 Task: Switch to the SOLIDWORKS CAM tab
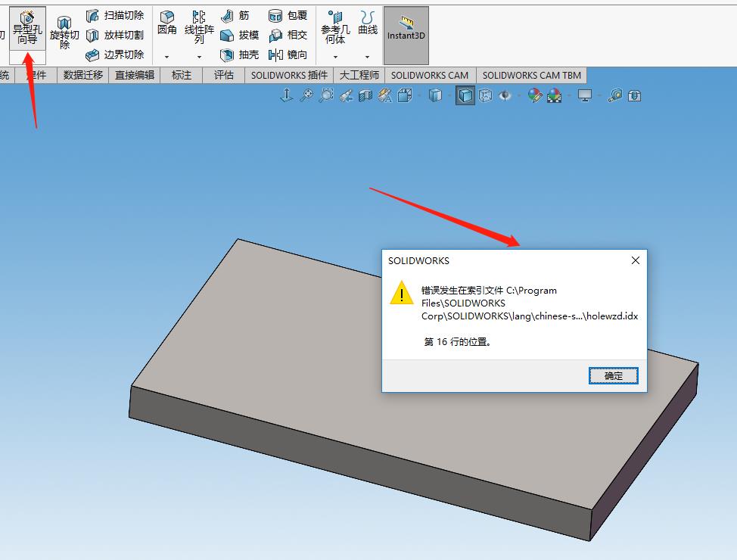(430, 75)
